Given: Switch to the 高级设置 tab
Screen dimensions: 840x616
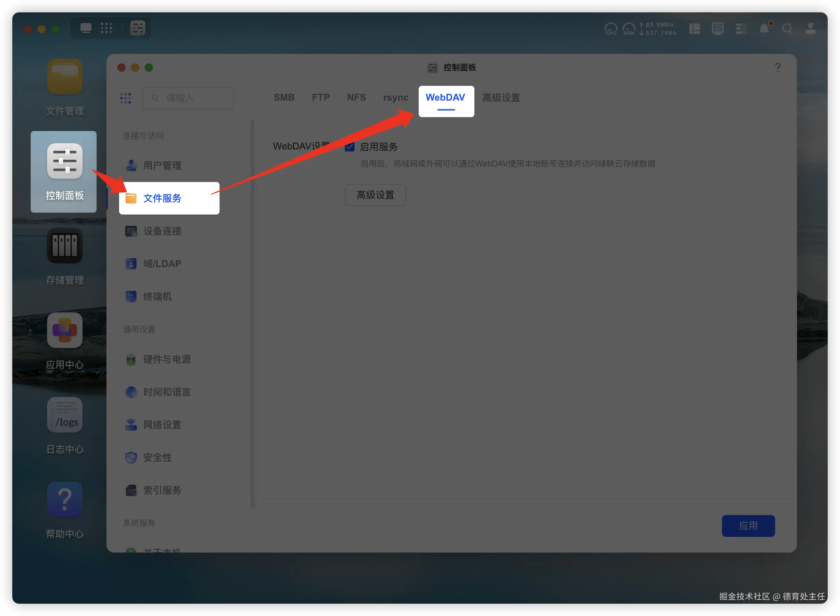Looking at the screenshot, I should click(501, 98).
